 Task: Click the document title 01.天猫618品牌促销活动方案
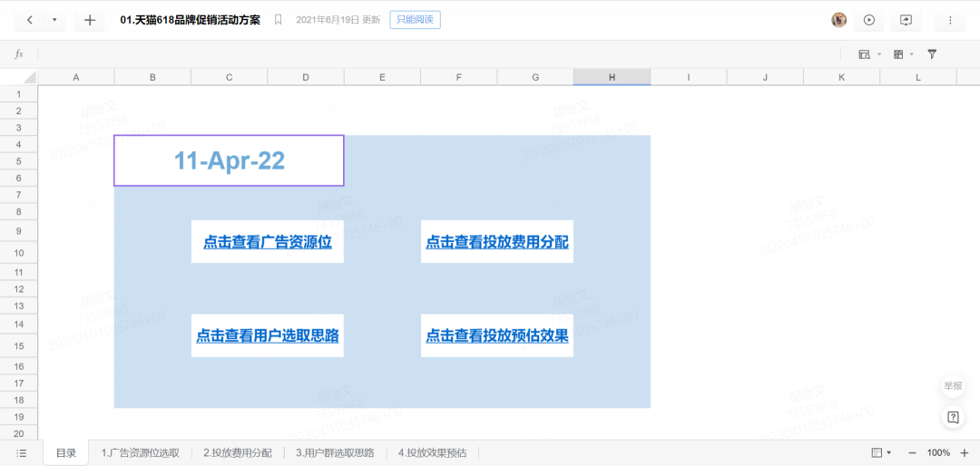(x=190, y=20)
